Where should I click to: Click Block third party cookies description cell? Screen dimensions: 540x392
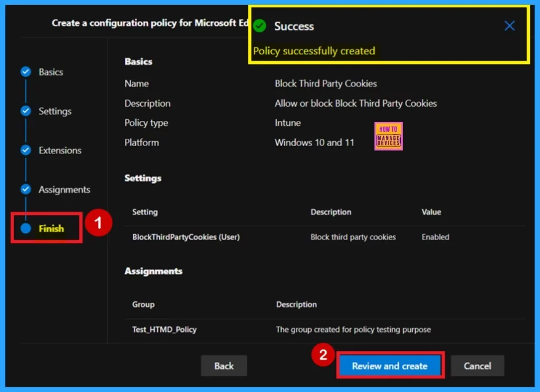353,237
